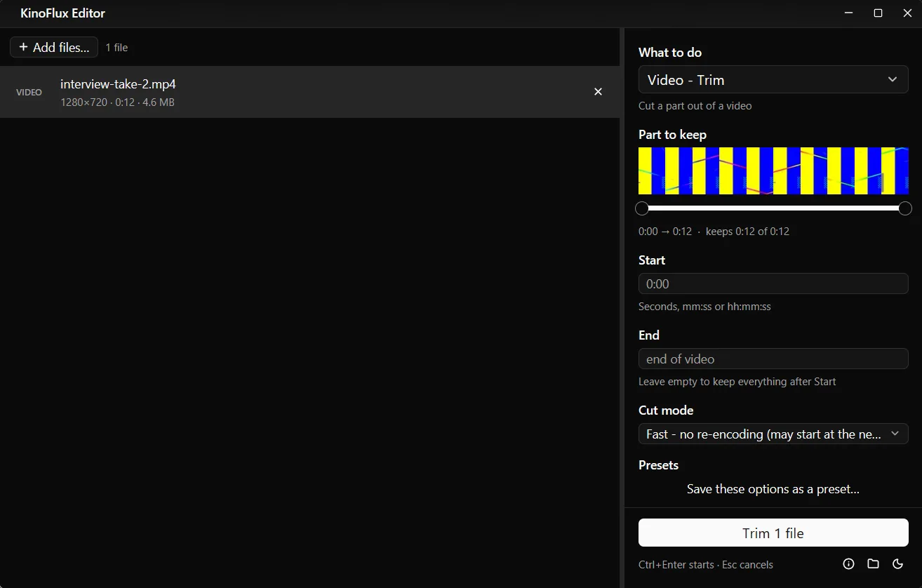
Task: Open the Cut mode dropdown
Action: (773, 434)
